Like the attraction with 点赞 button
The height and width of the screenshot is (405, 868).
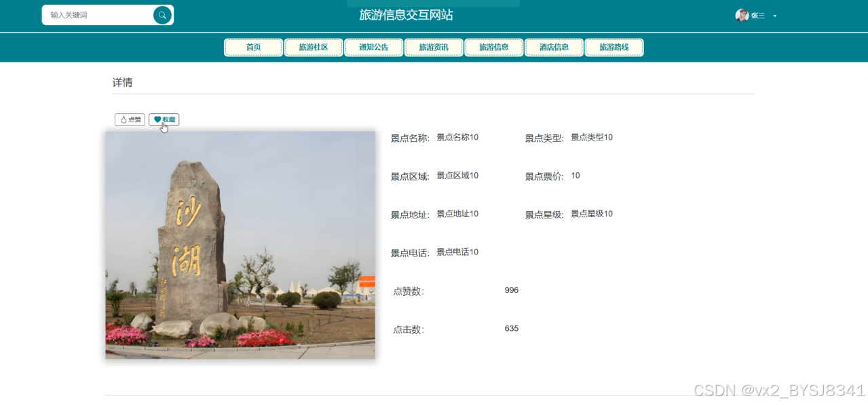(130, 119)
